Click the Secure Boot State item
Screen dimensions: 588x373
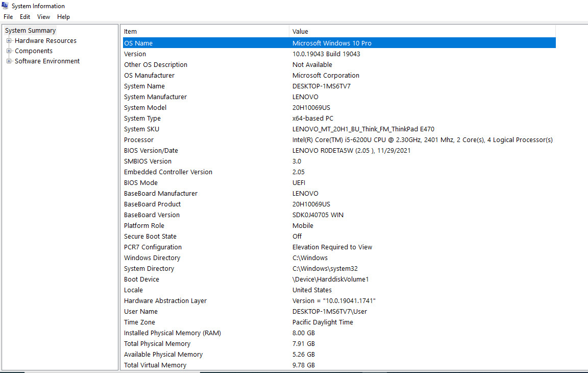(150, 237)
